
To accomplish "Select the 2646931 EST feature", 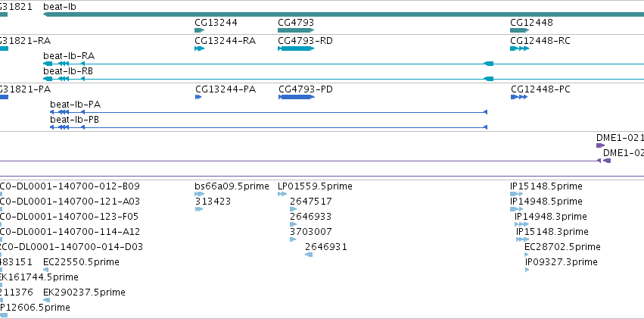I will 309,255.
